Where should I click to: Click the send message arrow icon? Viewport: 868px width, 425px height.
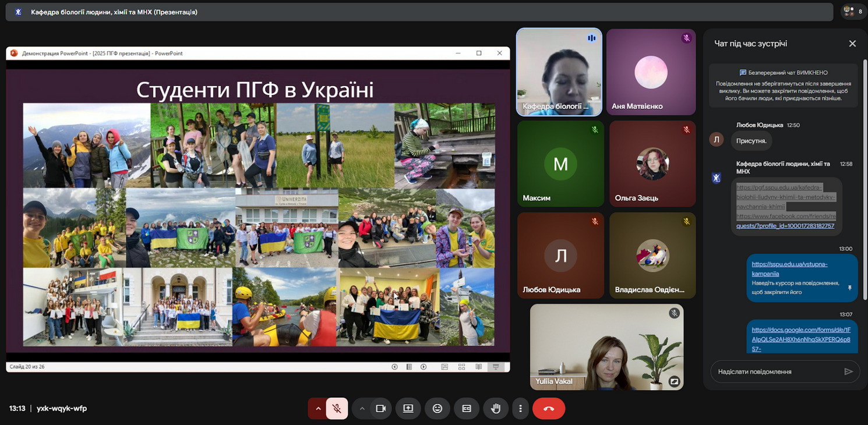tap(848, 371)
